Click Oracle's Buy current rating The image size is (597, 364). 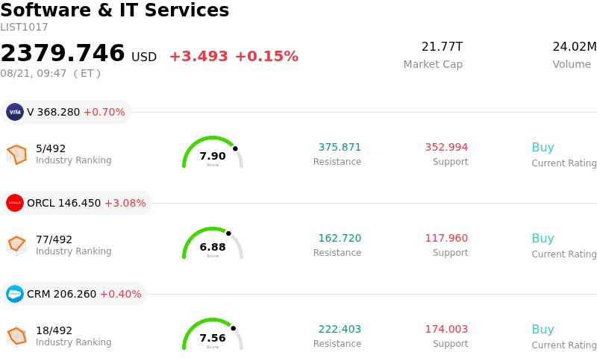[543, 239]
